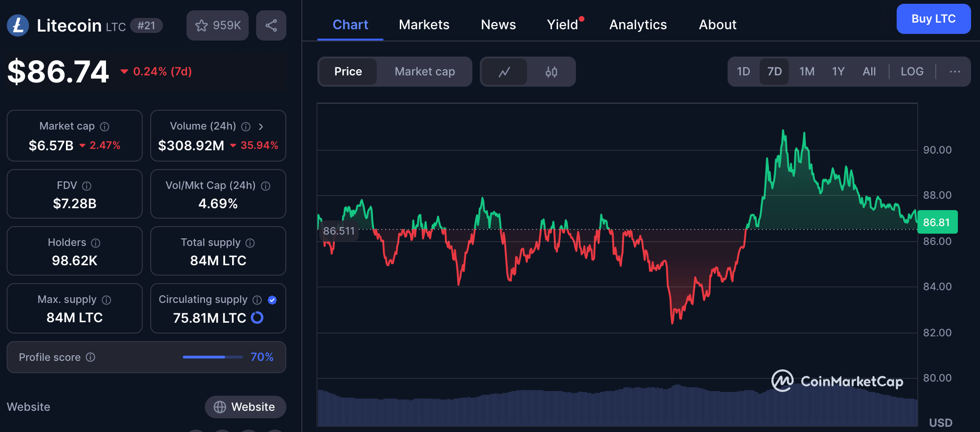Select the line chart style icon
Viewport: 980px width, 432px height.
tap(505, 72)
